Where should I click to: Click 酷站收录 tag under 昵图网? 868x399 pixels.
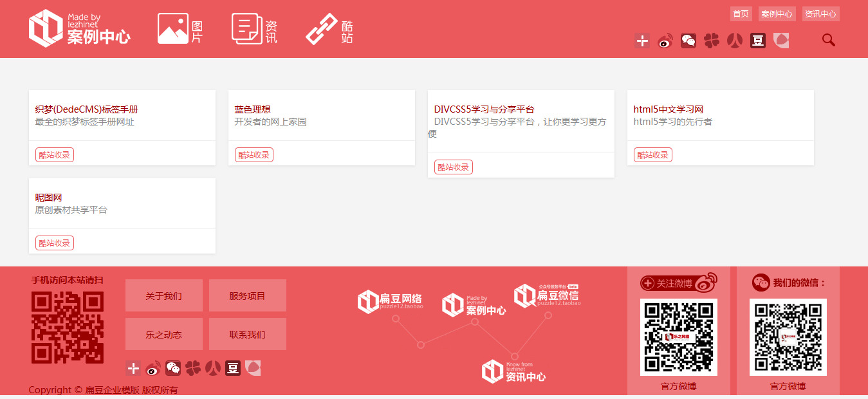(x=55, y=243)
